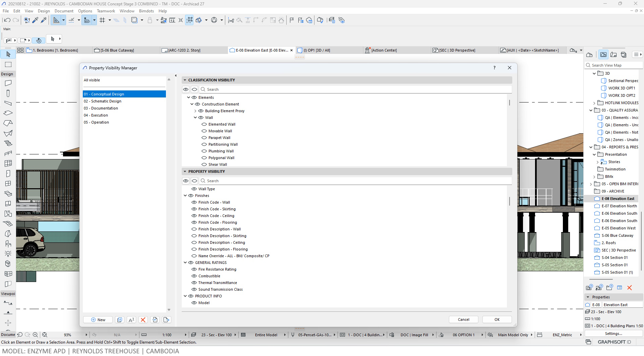Expand the Building Element Proxy node

pyautogui.click(x=195, y=111)
